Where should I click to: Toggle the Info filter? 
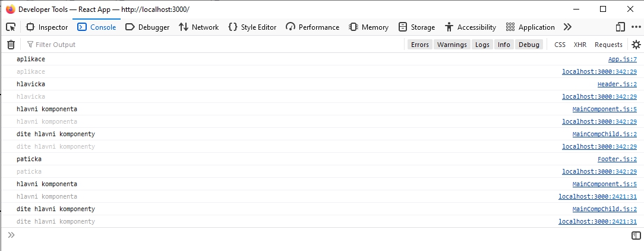[504, 45]
